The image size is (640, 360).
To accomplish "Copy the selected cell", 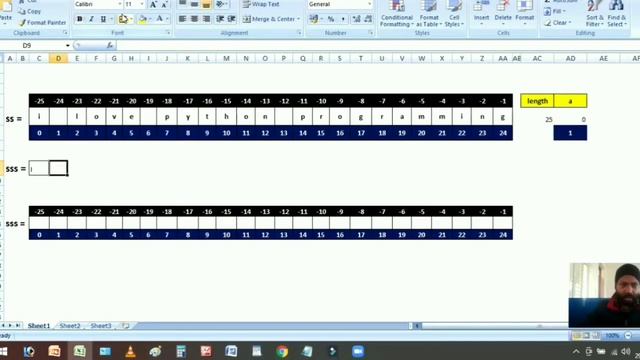I will coord(30,11).
